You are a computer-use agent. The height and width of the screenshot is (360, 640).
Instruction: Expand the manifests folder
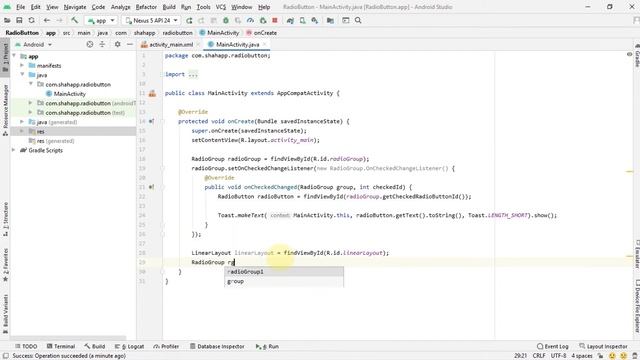coord(22,65)
